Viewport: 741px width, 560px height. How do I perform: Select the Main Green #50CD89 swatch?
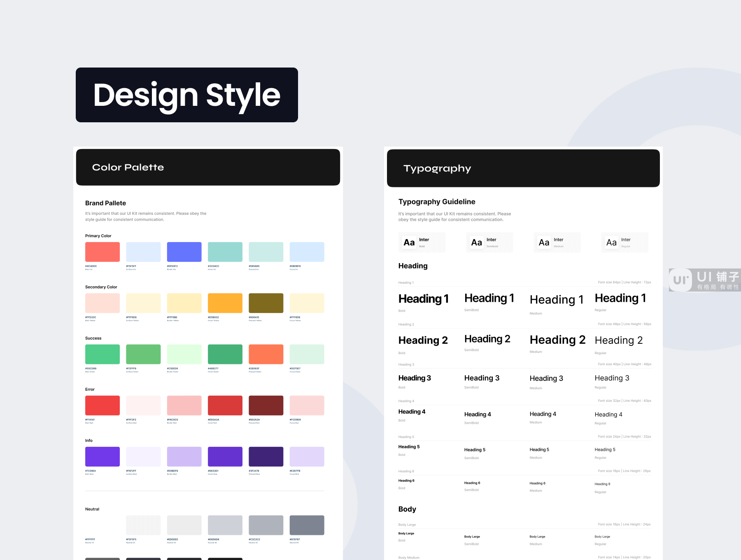point(103,354)
